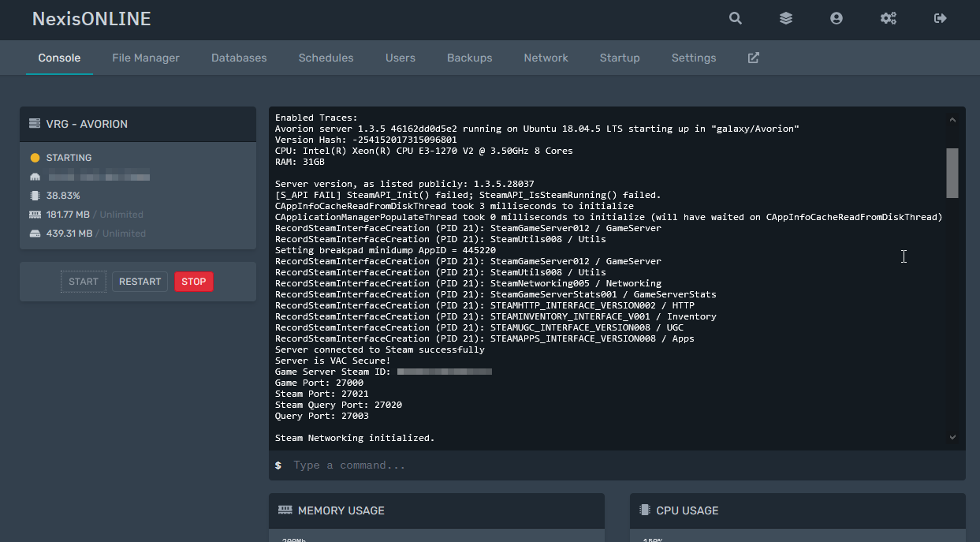Click the 'Enabled Traces:' console line
980x542 pixels.
click(316, 118)
